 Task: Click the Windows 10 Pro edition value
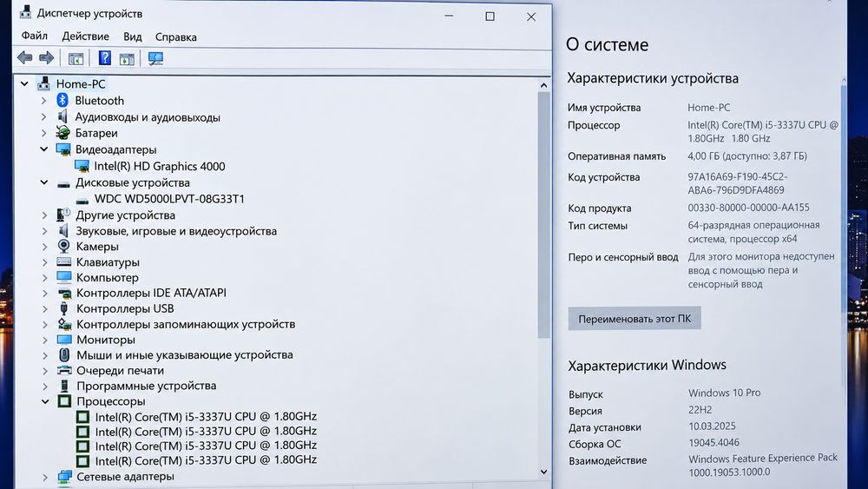724,393
